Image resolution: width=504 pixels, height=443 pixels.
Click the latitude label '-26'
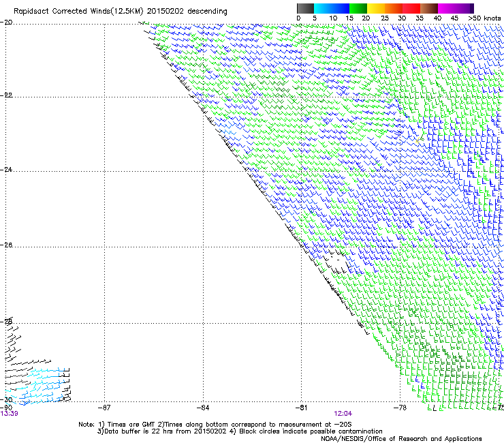[6, 245]
